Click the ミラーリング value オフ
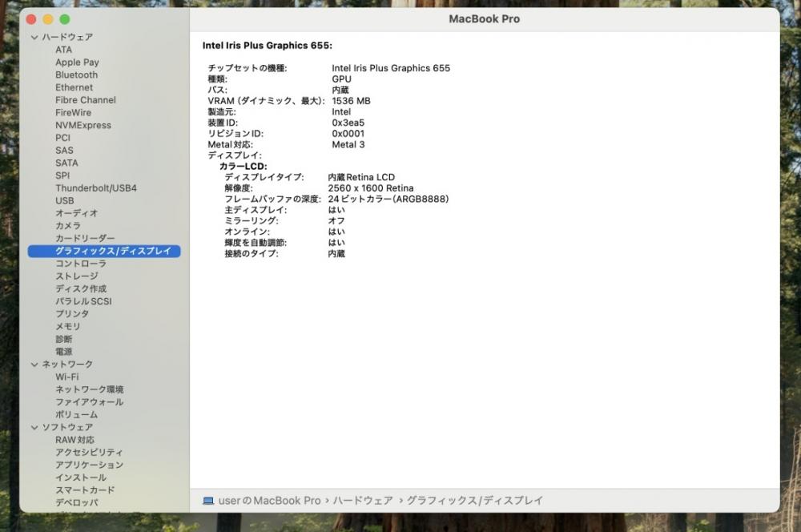The image size is (801, 532). pos(336,221)
